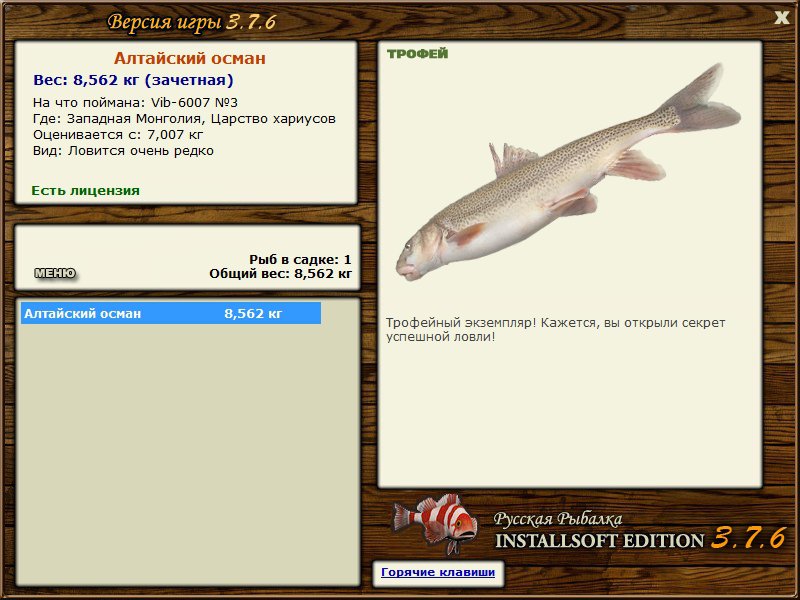Open the МЕНЮ button
The height and width of the screenshot is (600, 800).
[x=55, y=273]
